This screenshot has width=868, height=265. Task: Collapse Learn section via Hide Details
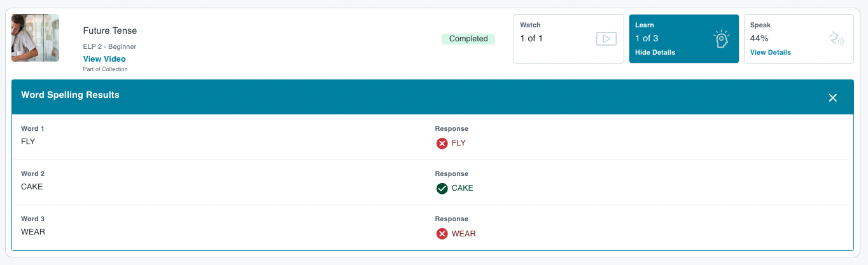[655, 52]
